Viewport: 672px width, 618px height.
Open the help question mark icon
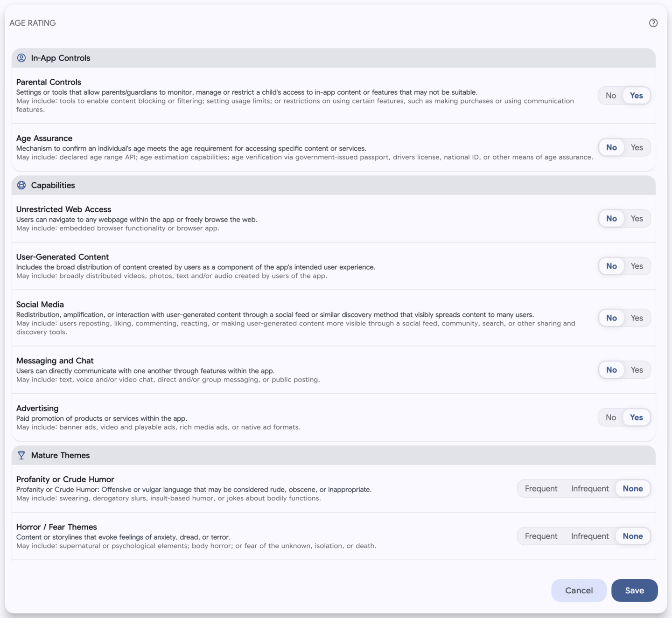(653, 23)
